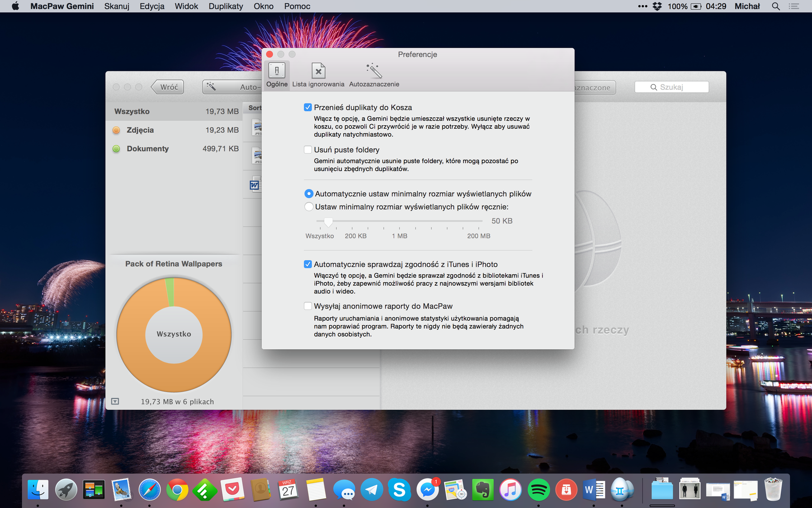
Task: Select Dokumenty category in sidebar
Action: pos(174,148)
